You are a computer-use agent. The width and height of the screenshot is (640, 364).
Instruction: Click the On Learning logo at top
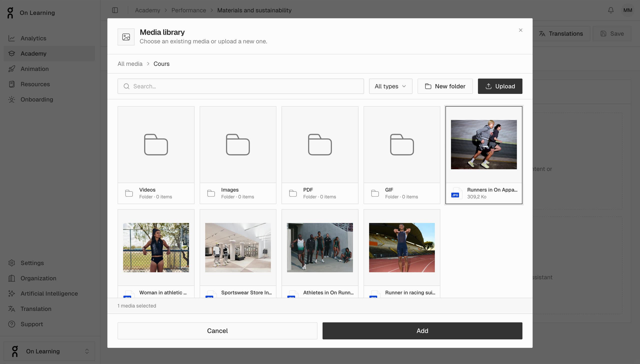(x=10, y=13)
